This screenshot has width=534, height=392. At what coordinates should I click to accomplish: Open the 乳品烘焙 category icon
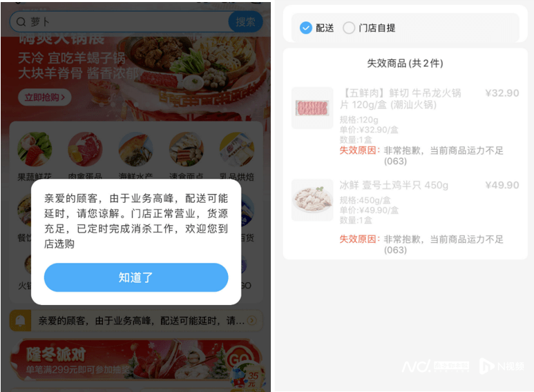tap(237, 149)
